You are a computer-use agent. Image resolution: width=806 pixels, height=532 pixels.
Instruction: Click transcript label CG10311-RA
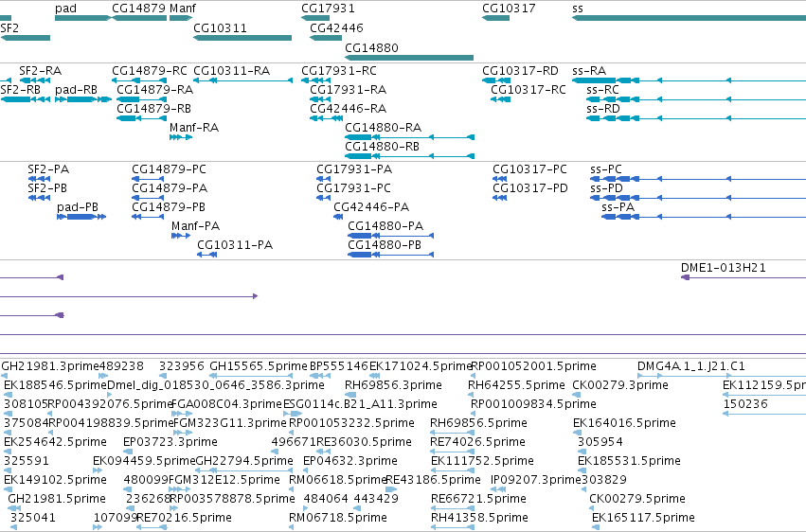pos(232,70)
